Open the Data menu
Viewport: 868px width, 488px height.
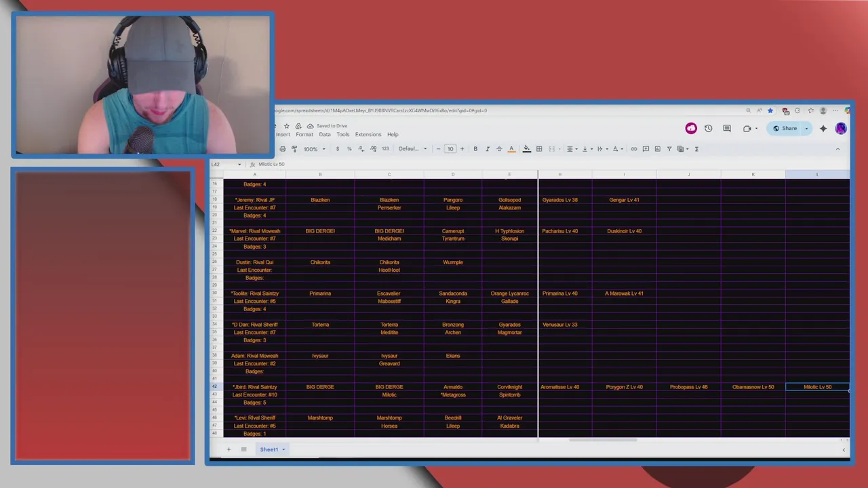pyautogui.click(x=325, y=134)
